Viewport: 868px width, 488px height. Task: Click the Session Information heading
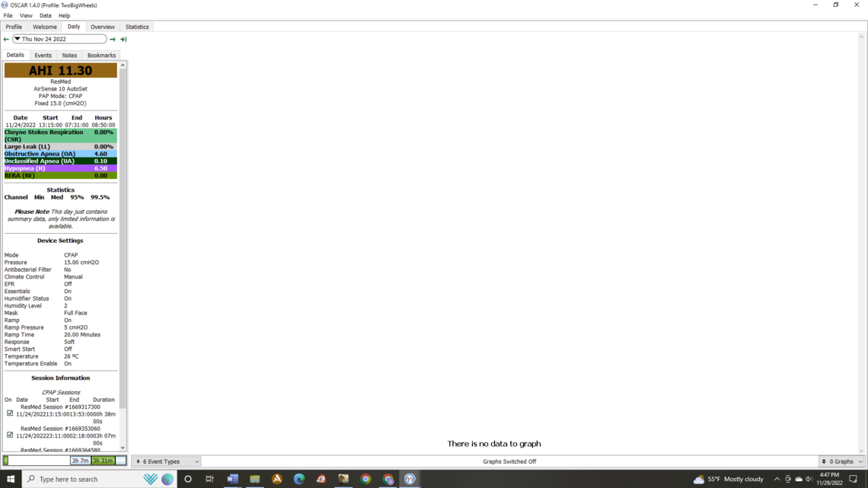click(60, 378)
